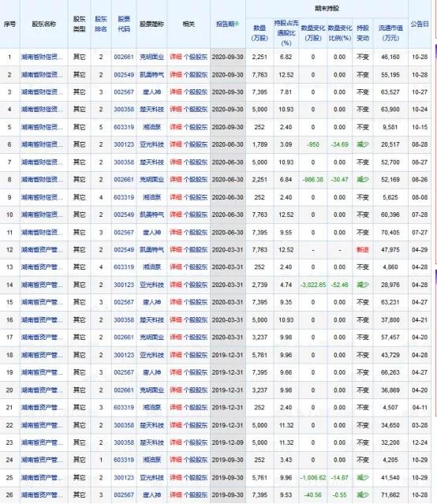Click the 持股变动 column header
This screenshot has width=437, height=504.
pyautogui.click(x=362, y=33)
